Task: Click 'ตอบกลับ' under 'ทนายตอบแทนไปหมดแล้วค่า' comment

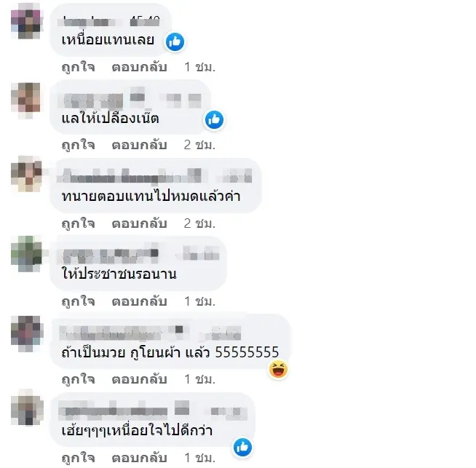Action: click(x=139, y=223)
